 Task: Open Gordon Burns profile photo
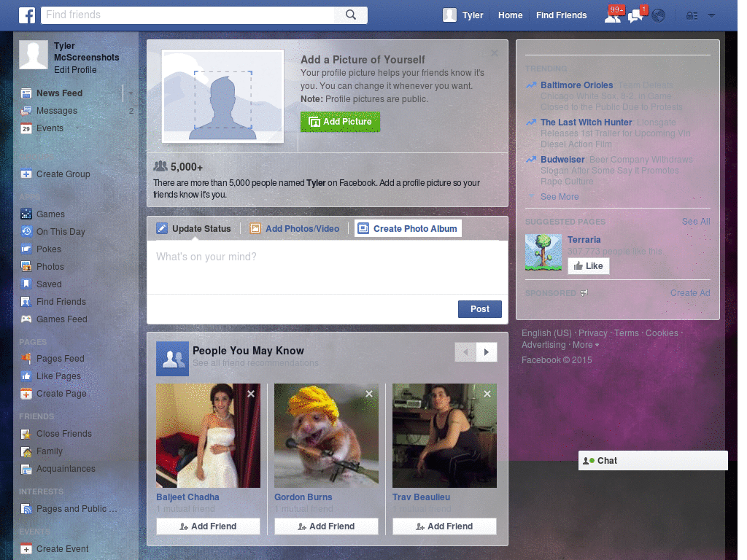[326, 436]
